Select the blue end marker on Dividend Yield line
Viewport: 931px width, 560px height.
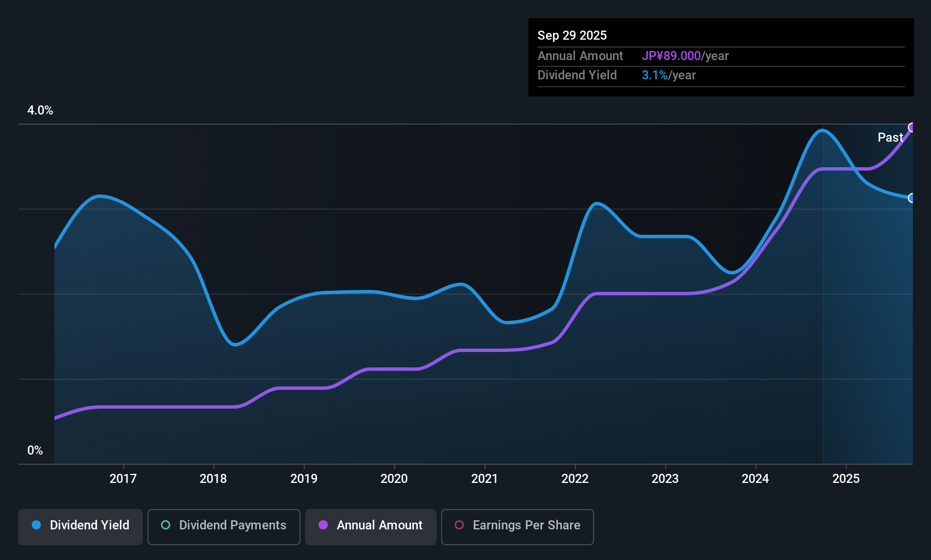pos(912,198)
